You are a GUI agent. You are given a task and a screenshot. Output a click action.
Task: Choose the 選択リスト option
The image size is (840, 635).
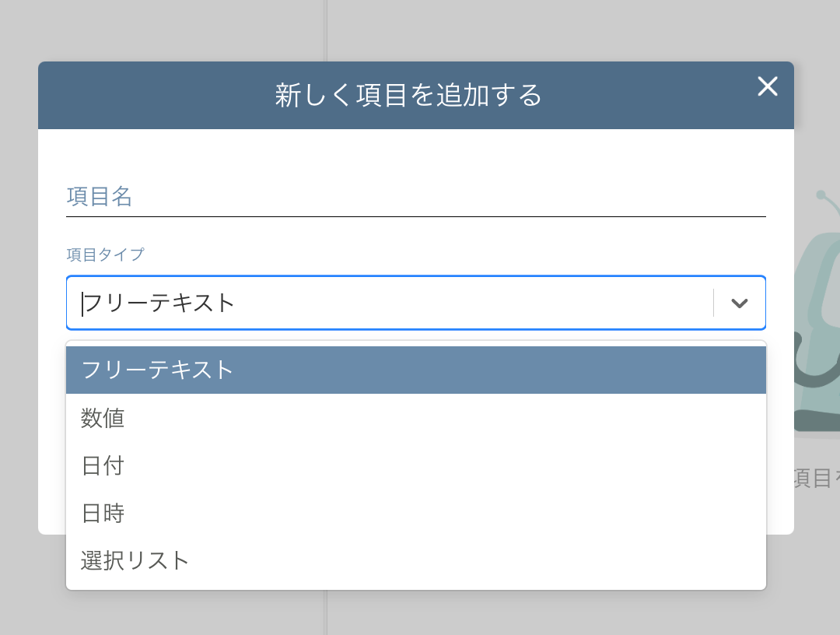click(135, 560)
